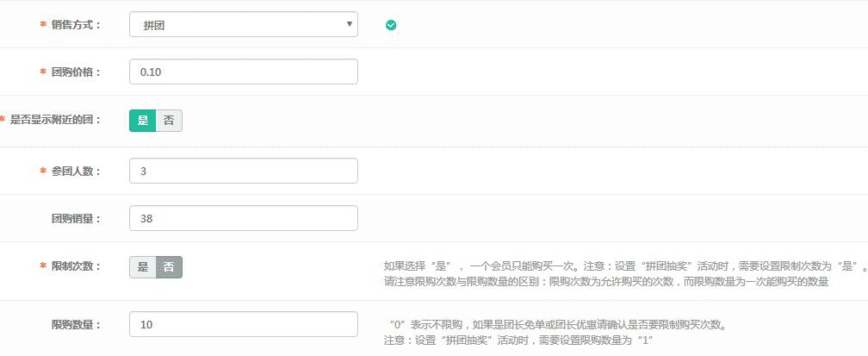Screen dimensions: 868x356
Task: Click the 限购数量 field label
Action: coord(76,324)
